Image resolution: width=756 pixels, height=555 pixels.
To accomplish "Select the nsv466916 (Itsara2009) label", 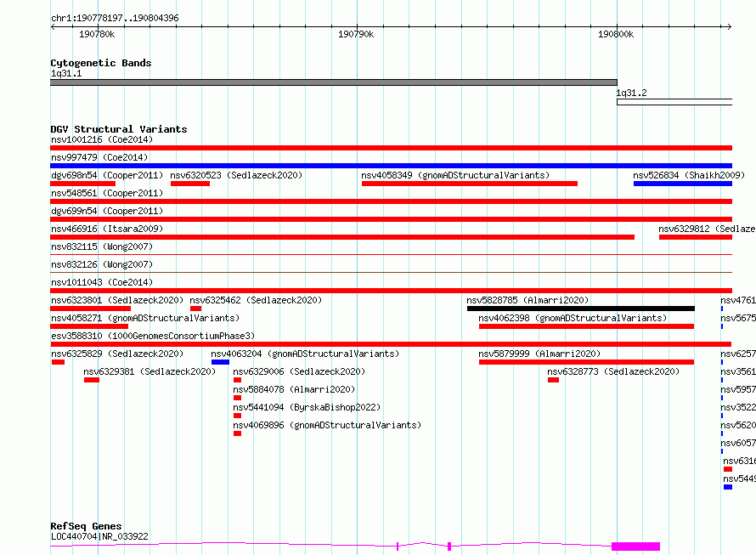I will tap(107, 229).
